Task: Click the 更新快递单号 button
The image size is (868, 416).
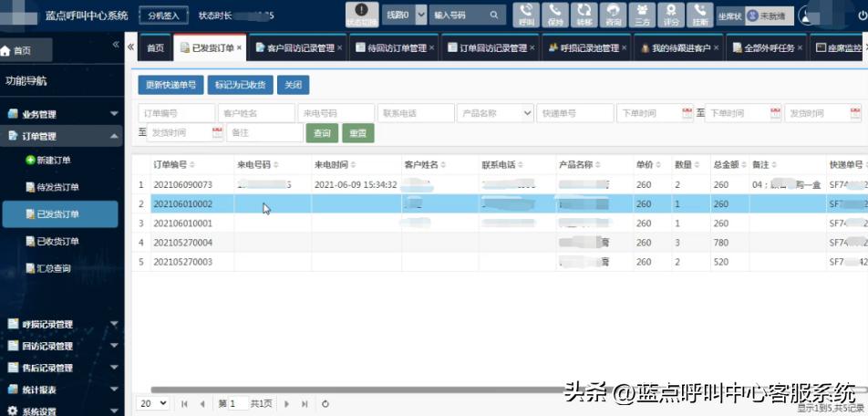Action: click(170, 85)
